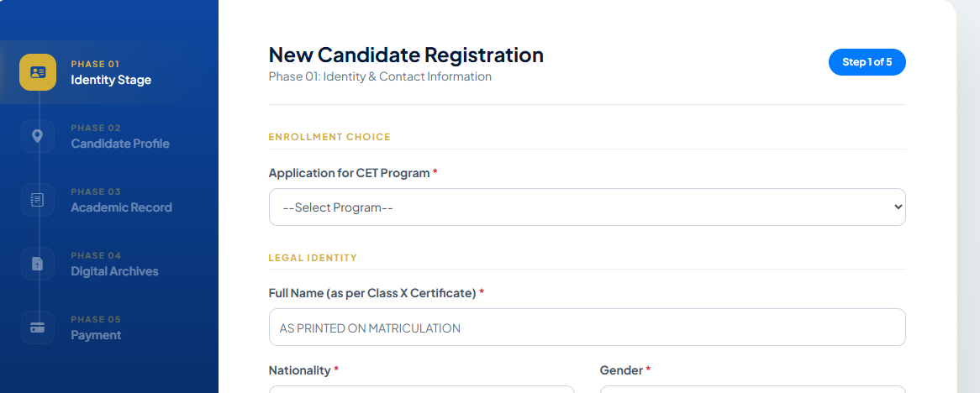Click the Digital Archives upload file icon

tap(38, 264)
